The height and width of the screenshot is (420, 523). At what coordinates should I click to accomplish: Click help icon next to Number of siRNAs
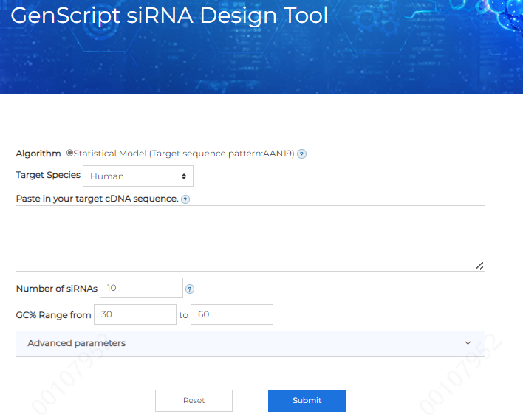tap(190, 289)
